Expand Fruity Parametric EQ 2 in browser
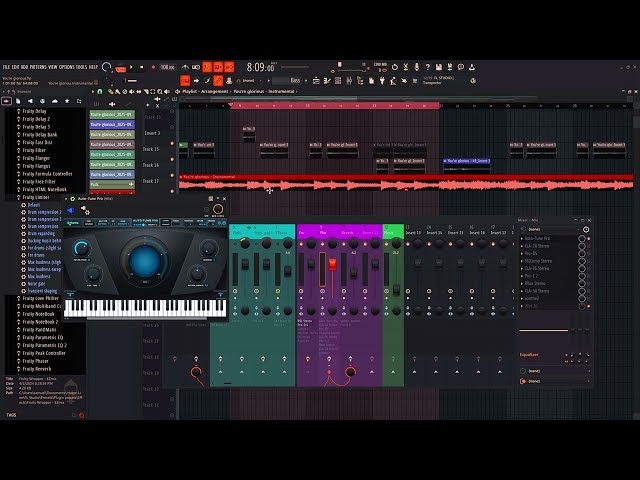Screen dimensions: 640x480 point(44,345)
